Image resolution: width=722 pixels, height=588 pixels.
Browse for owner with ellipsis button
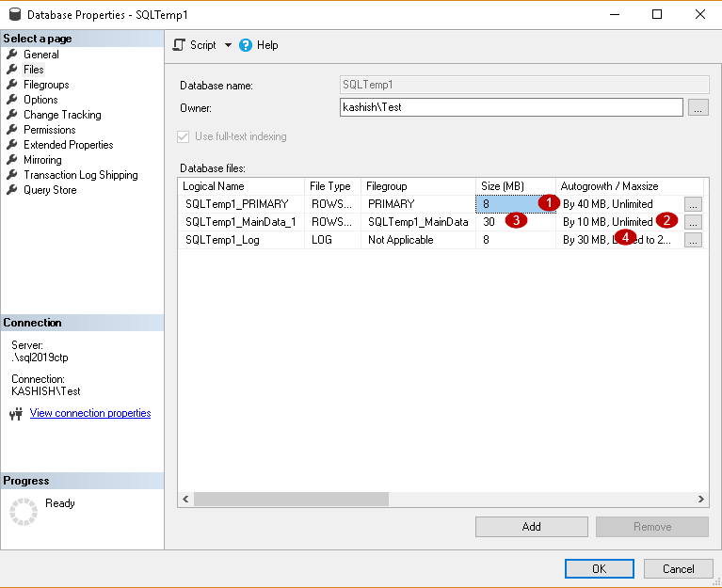tap(698, 107)
